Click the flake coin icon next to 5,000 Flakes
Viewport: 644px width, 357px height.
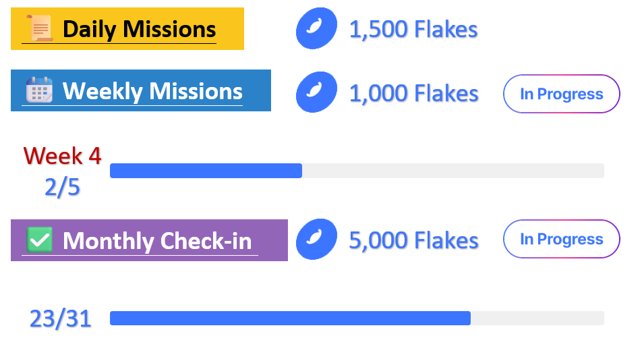[x=316, y=239]
